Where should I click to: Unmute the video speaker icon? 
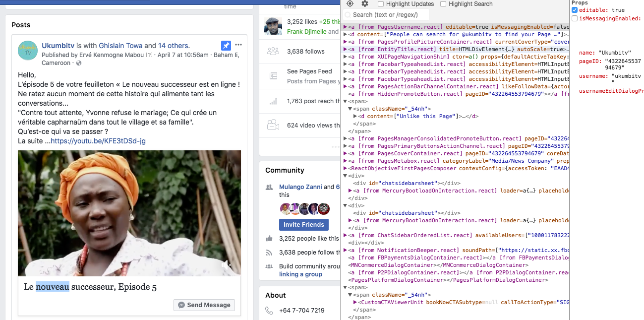tap(226, 265)
